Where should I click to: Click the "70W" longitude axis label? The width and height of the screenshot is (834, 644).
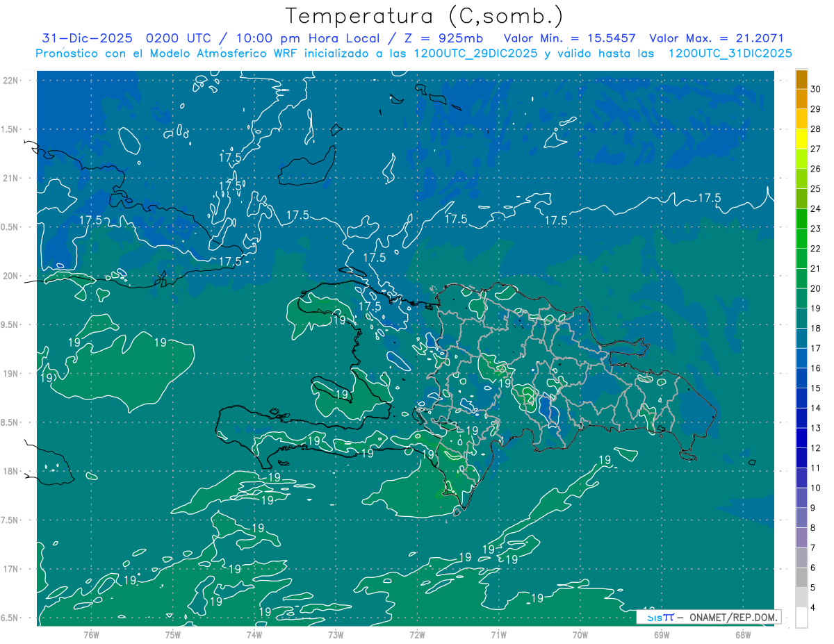(580, 634)
